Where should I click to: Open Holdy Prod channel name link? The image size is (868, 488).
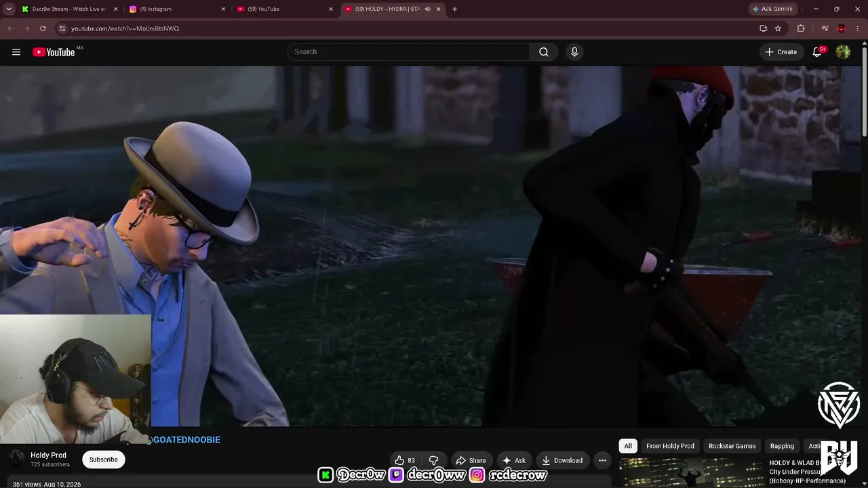48,455
